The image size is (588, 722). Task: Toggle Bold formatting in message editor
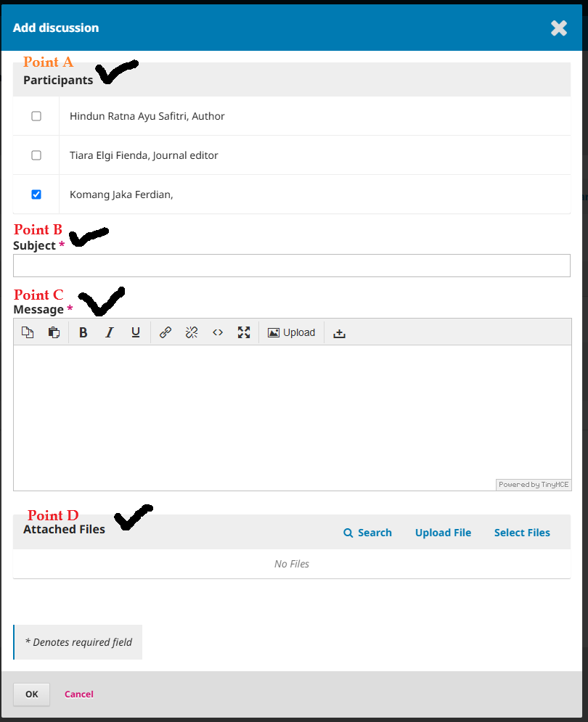point(83,332)
